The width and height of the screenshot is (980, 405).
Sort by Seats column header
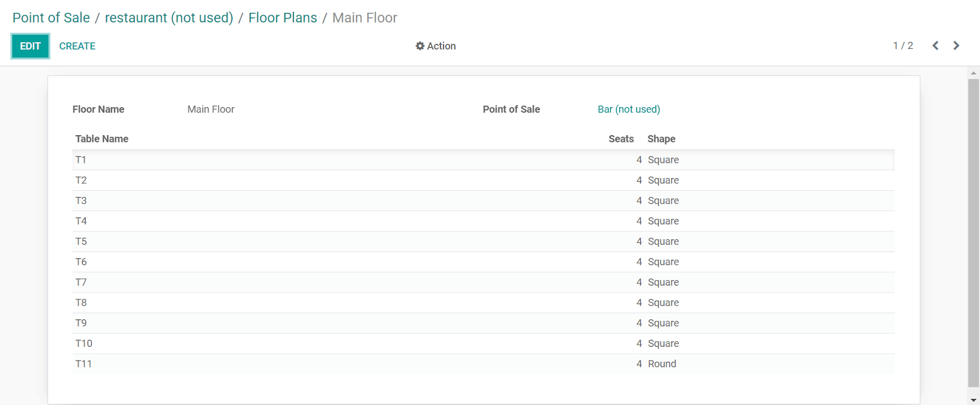[621, 139]
